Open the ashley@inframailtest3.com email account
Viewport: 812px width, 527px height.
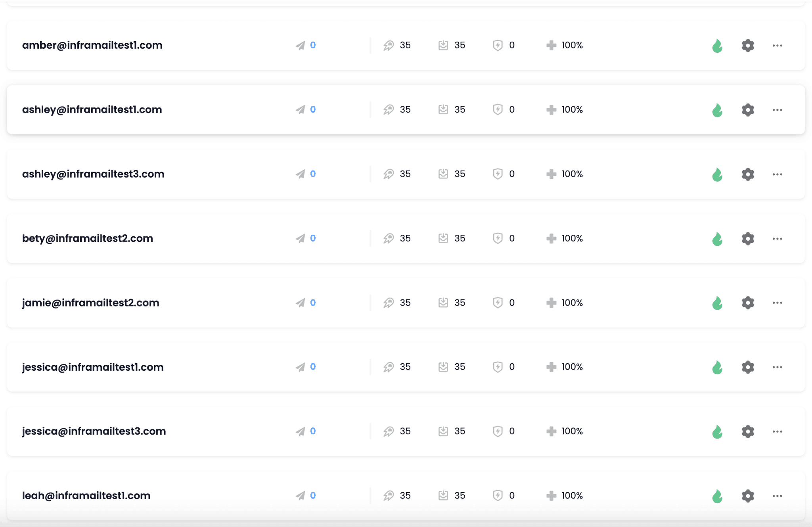93,174
